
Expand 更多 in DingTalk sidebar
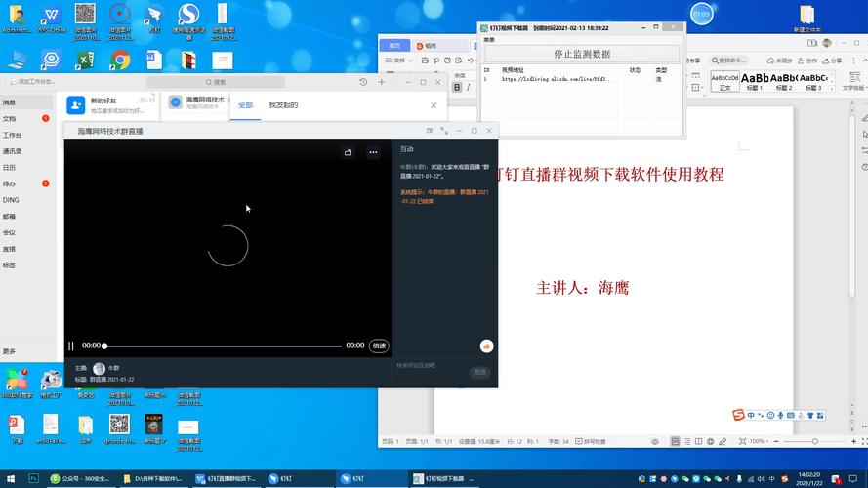pos(9,351)
